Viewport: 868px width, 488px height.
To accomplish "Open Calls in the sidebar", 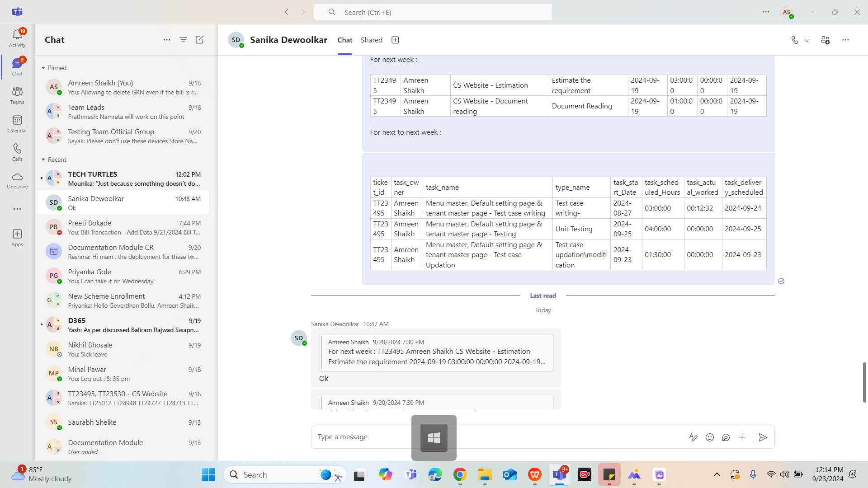I will pos(17,152).
